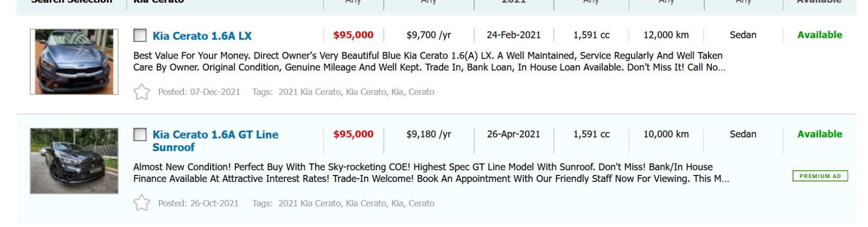Screen dimensions: 868x227
Task: Open the blue Kia Cerato LX photo
Action: coord(74,62)
